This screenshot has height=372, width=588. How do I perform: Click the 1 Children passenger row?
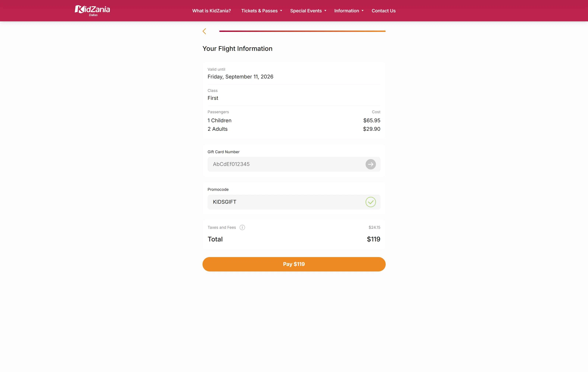tap(294, 121)
